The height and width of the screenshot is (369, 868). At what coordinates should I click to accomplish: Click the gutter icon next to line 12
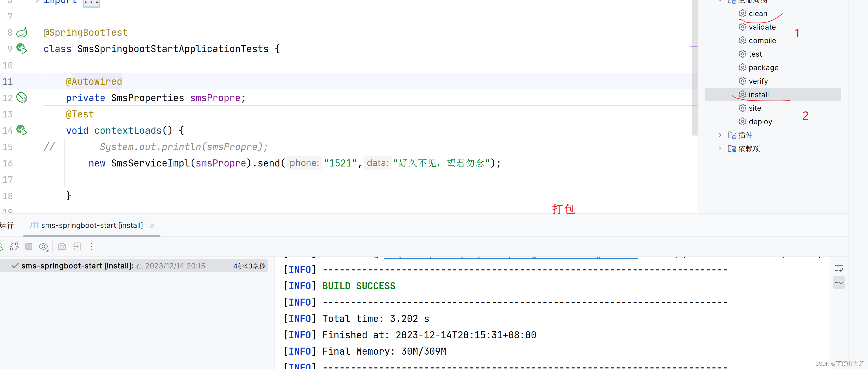point(21,97)
